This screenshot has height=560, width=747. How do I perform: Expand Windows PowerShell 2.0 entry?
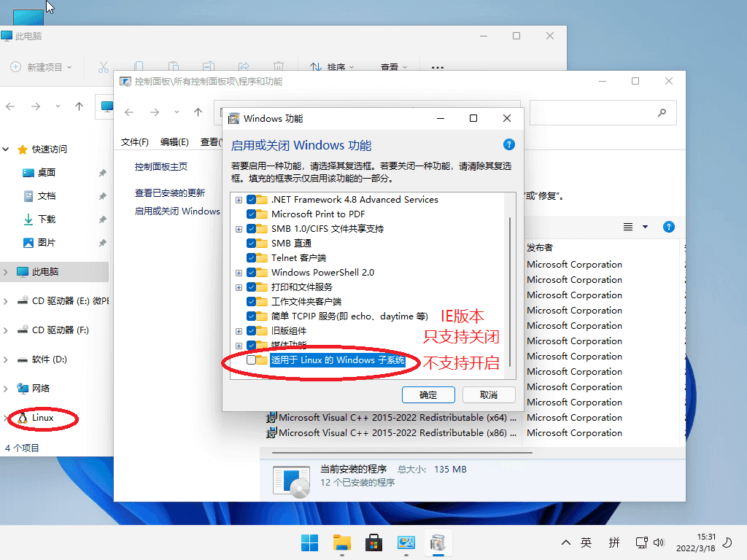click(239, 272)
